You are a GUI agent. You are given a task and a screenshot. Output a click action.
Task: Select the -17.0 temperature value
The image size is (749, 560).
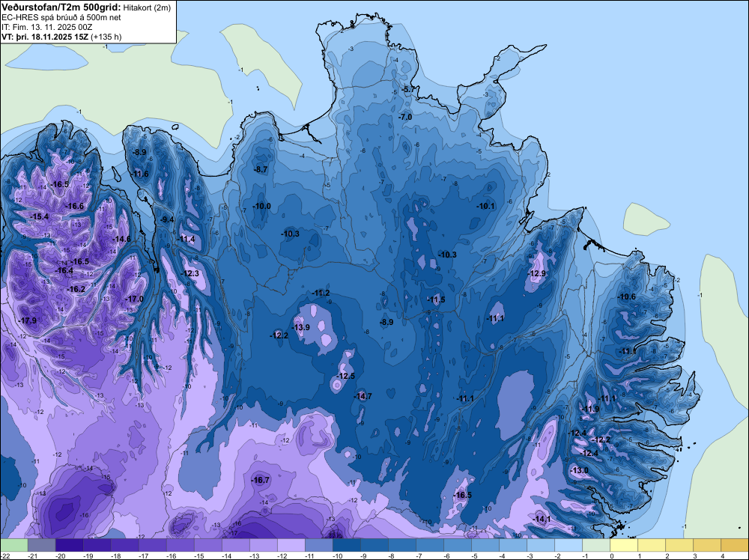click(x=134, y=299)
